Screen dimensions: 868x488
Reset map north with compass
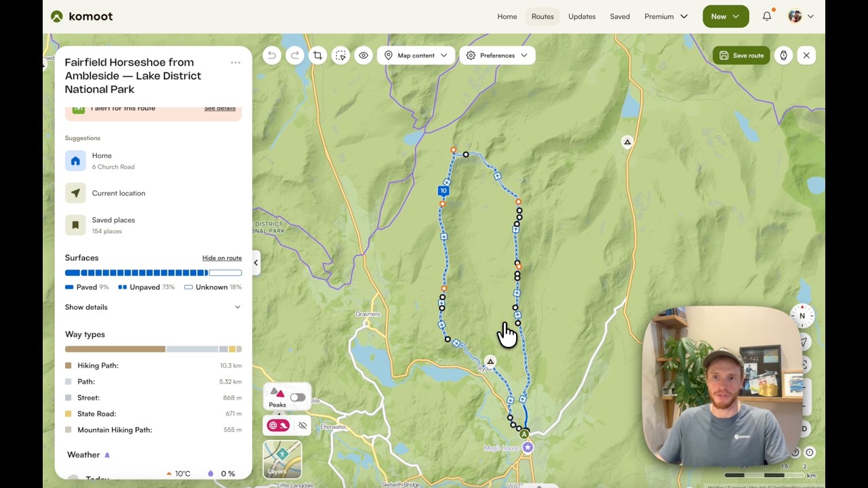click(802, 316)
